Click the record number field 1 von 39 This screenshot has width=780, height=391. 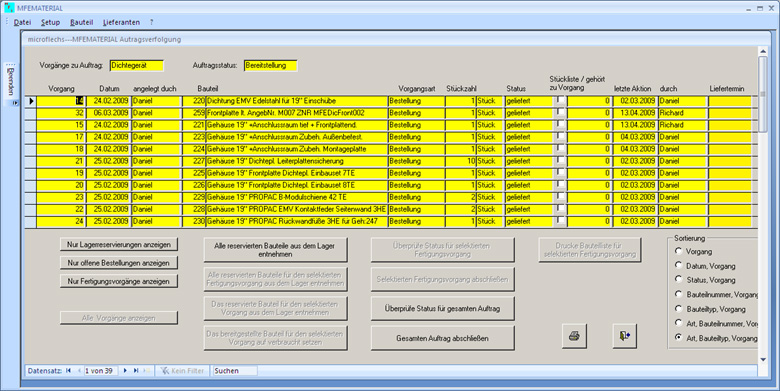coord(100,371)
